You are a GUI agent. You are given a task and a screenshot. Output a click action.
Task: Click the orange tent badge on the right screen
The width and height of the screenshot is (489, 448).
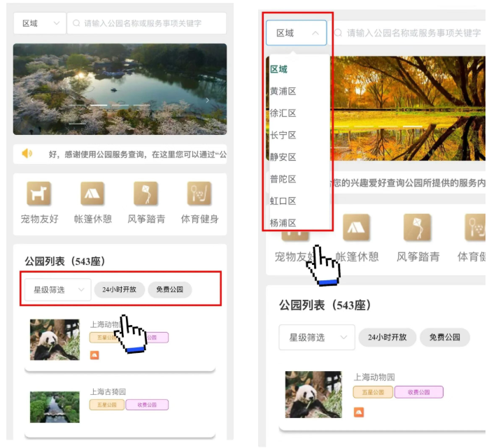359,412
